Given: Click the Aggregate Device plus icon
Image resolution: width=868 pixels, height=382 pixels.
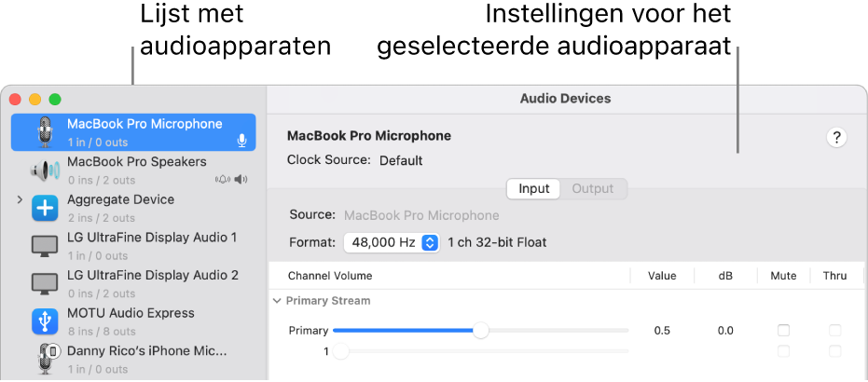Looking at the screenshot, I should (x=45, y=208).
